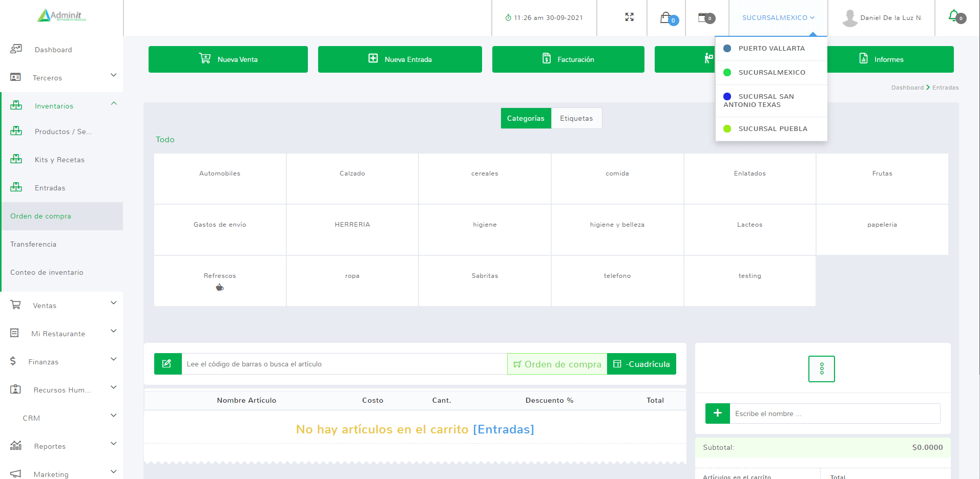
Task: Toggle the Orden de compra mode button
Action: pos(557,364)
